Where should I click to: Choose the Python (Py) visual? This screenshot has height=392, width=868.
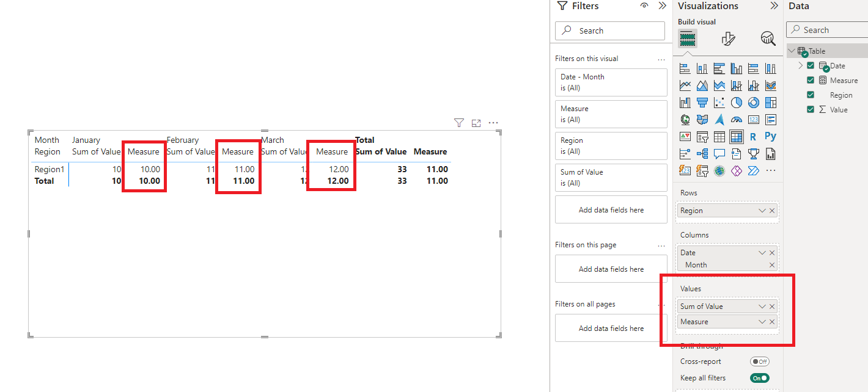(x=771, y=137)
